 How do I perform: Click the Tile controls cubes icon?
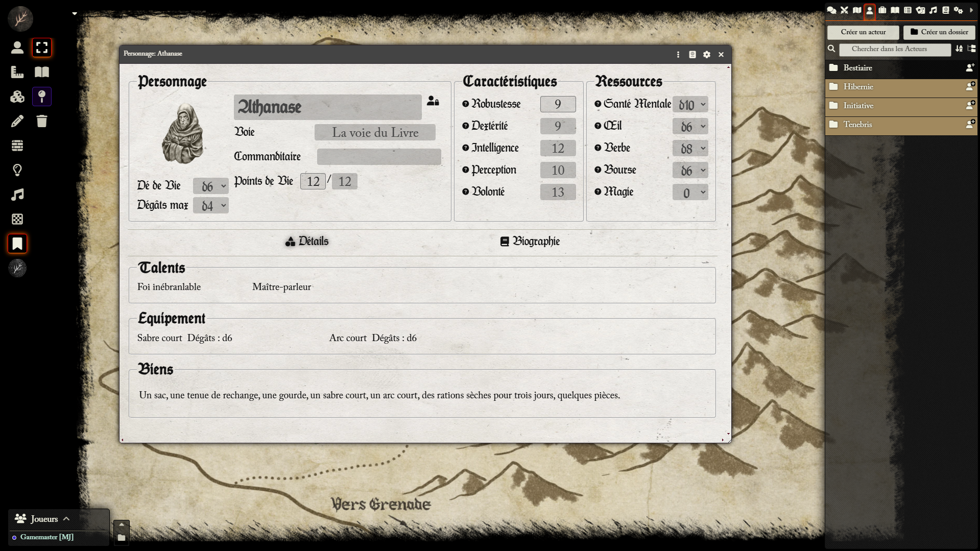(17, 97)
